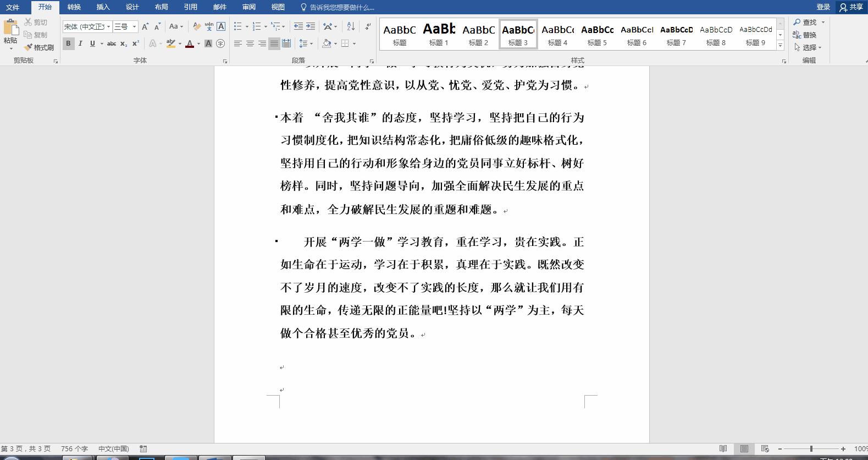The height and width of the screenshot is (460, 868).
Task: Switch to the 布局 (Layout) tab
Action: (161, 7)
